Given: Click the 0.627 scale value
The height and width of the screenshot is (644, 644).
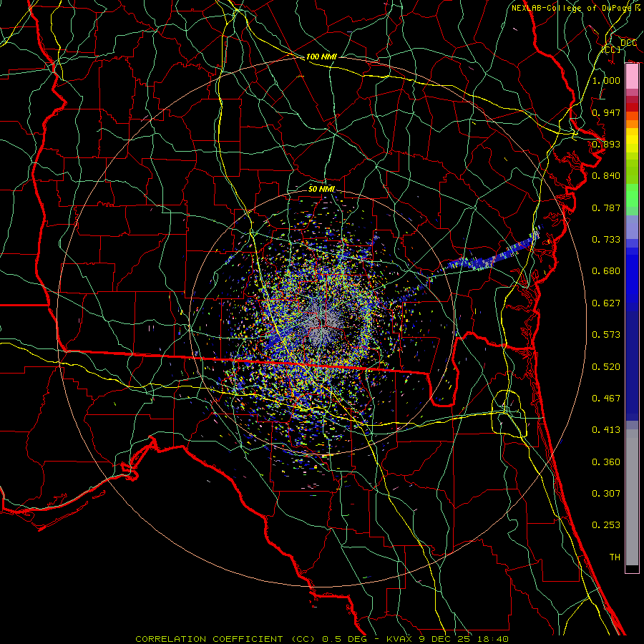Looking at the screenshot, I should (x=606, y=303).
